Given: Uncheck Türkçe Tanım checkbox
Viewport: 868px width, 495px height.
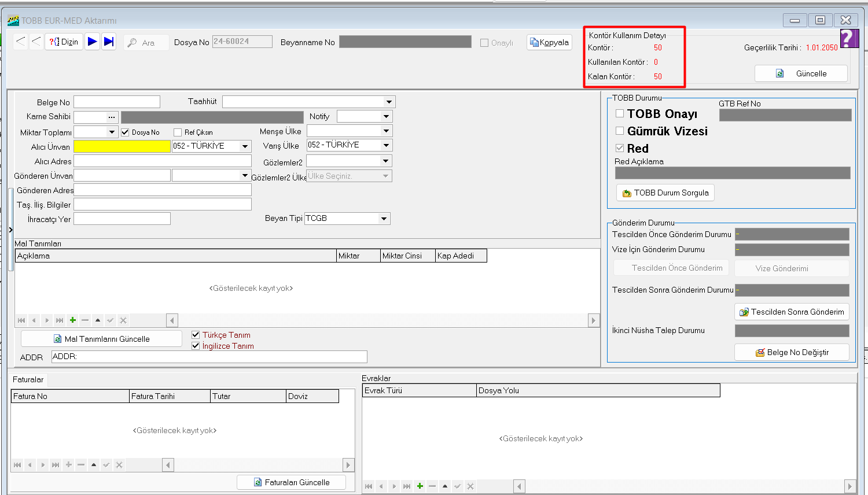Looking at the screenshot, I should coord(196,335).
